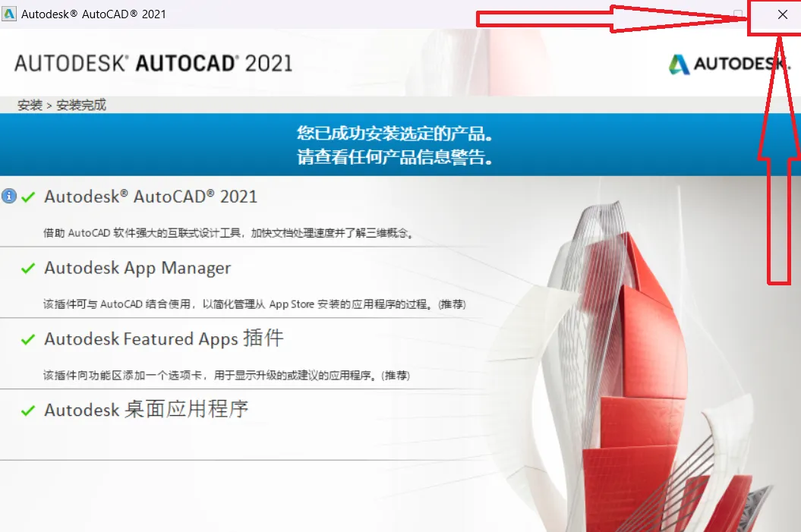This screenshot has height=532, width=801.
Task: Click the green checkmark next to Autodesk App Manager
Action: click(x=28, y=268)
